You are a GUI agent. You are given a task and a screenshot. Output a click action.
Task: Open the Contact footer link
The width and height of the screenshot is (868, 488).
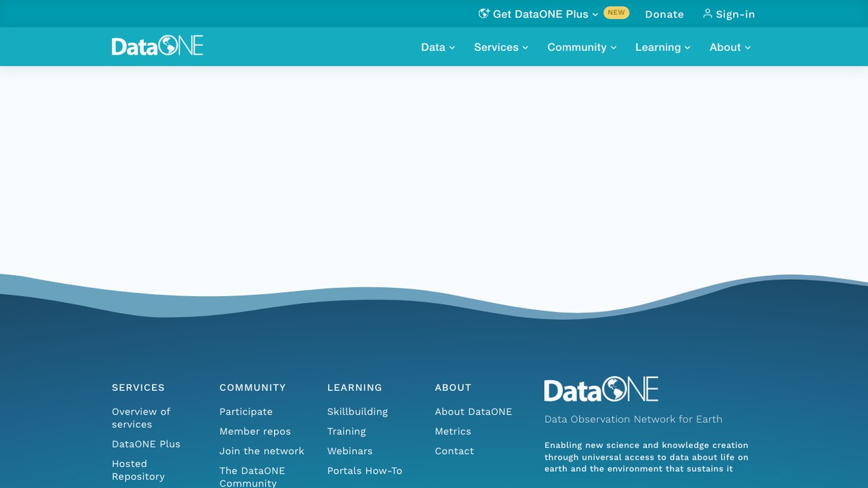pos(454,451)
